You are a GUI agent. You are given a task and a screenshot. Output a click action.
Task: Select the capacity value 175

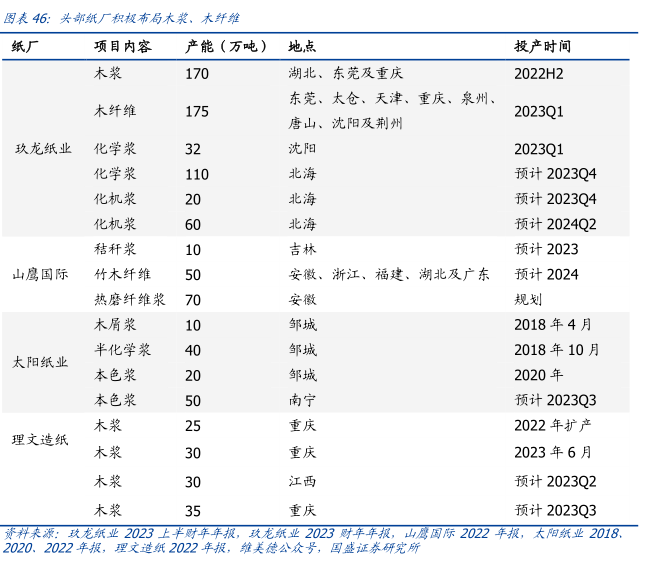(197, 111)
